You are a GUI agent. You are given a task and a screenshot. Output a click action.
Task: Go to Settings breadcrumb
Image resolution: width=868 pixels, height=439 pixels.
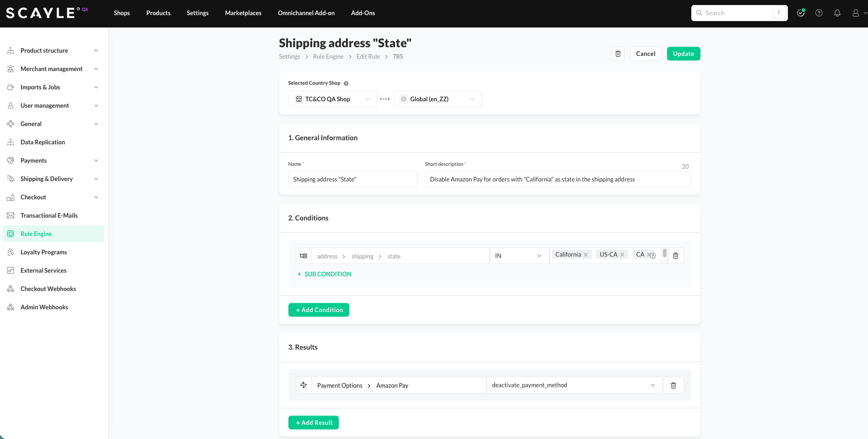pos(289,56)
